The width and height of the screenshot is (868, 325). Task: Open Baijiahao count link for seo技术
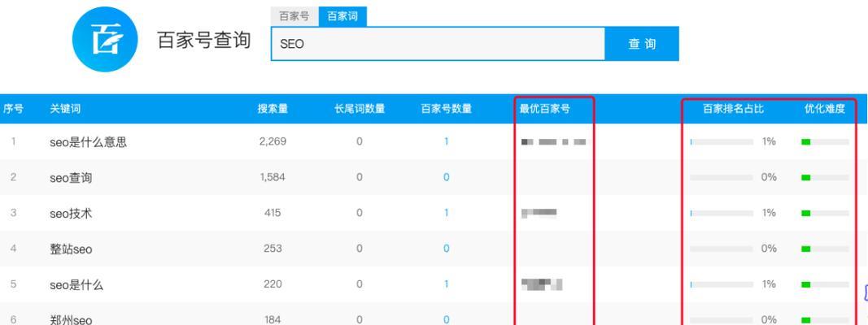point(446,213)
